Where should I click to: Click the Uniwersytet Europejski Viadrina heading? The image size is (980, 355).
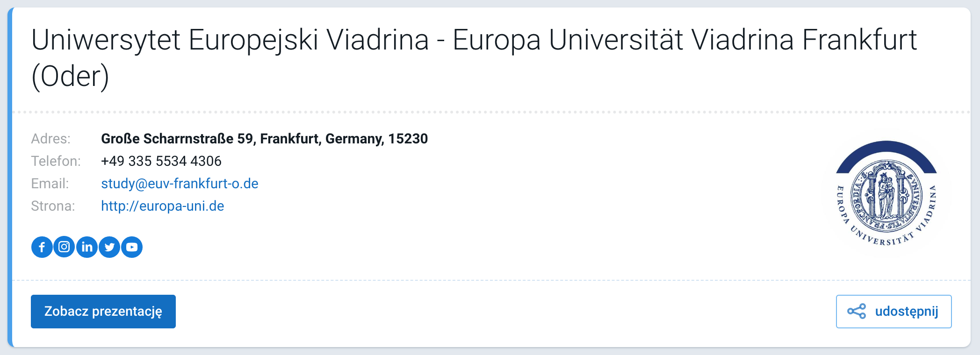[474, 58]
